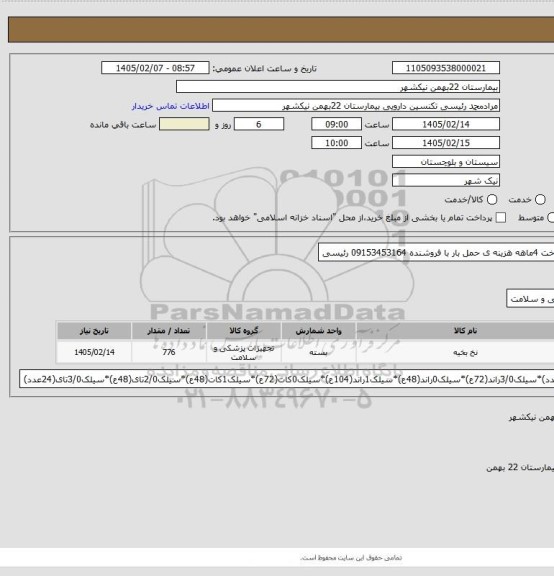Image resolution: width=554 pixels, height=576 pixels.
Task: Select the کالا/خدمت radio button
Action: tap(492, 199)
